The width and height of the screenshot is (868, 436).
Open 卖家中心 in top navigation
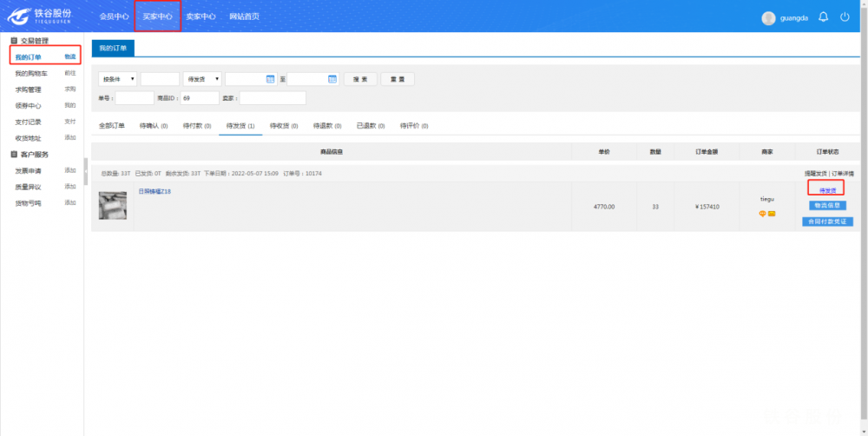(x=201, y=17)
